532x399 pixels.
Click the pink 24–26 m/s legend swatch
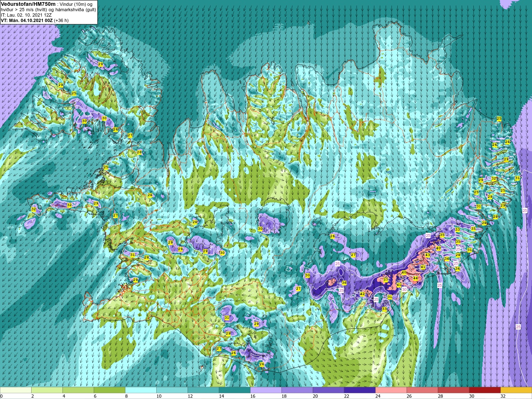(x=391, y=390)
